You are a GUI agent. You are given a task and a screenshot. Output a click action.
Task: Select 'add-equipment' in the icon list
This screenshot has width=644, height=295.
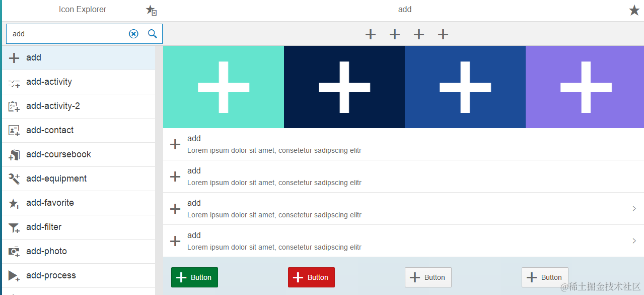point(79,179)
